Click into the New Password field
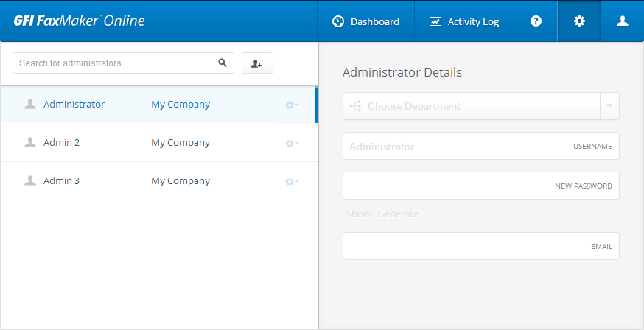The width and height of the screenshot is (644, 330). pyautogui.click(x=481, y=186)
